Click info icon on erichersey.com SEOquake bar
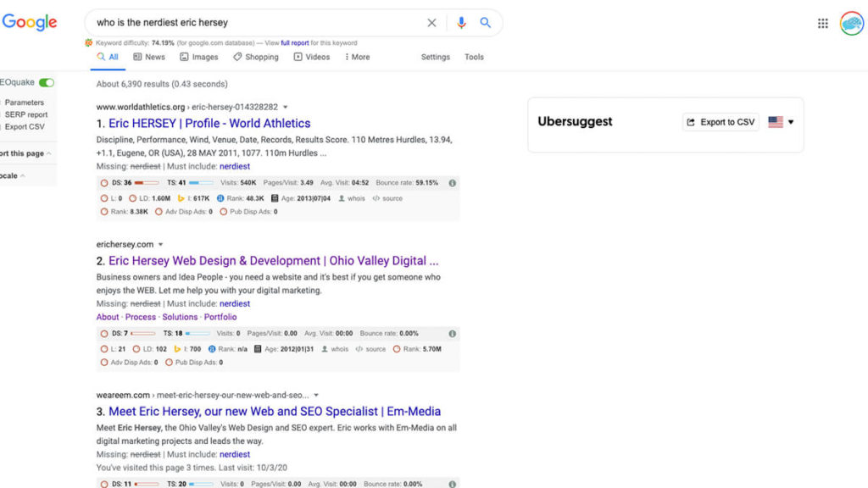The height and width of the screenshot is (488, 868). click(452, 334)
